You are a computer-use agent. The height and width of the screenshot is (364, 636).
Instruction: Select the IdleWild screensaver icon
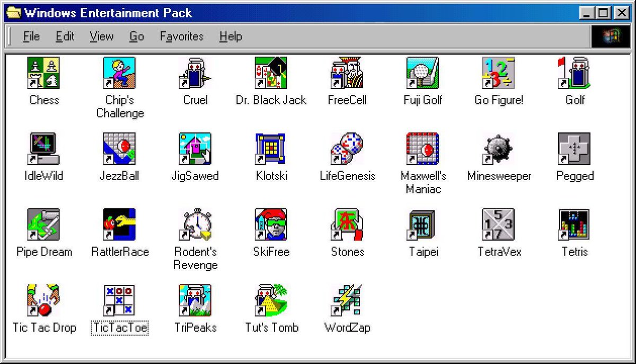coord(44,149)
